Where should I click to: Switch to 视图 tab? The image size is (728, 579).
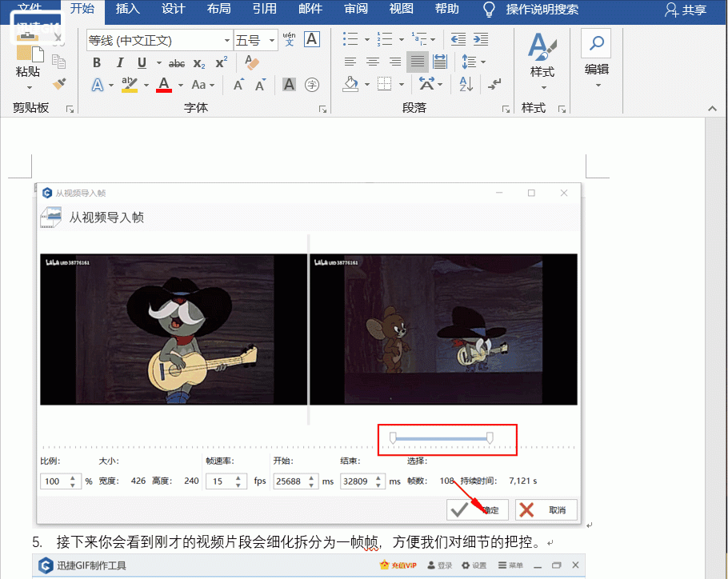[x=401, y=9]
